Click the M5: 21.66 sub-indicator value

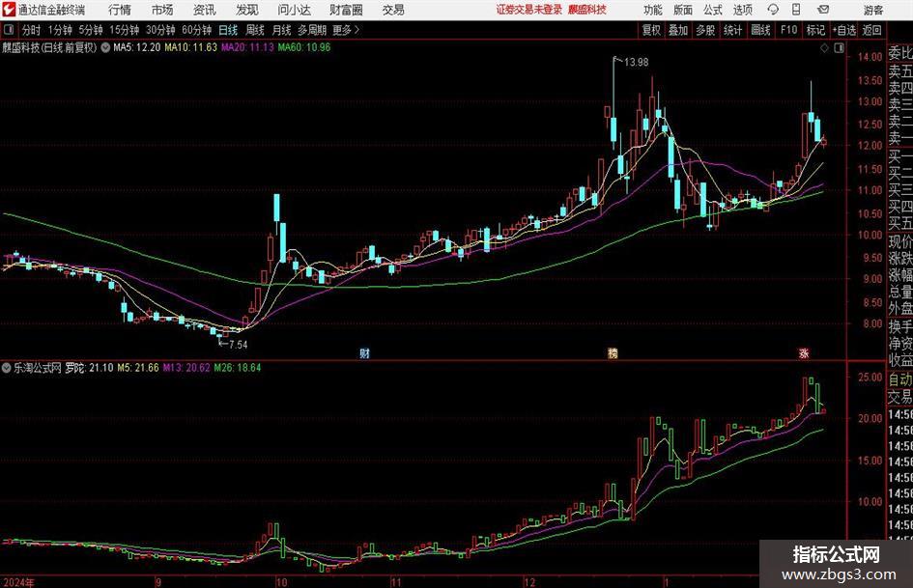138,367
